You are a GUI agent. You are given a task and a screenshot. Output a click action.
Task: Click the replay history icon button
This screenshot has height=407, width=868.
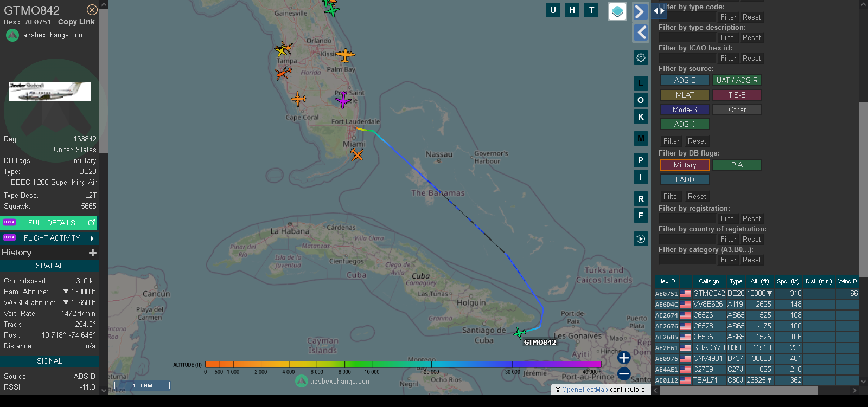click(x=641, y=239)
